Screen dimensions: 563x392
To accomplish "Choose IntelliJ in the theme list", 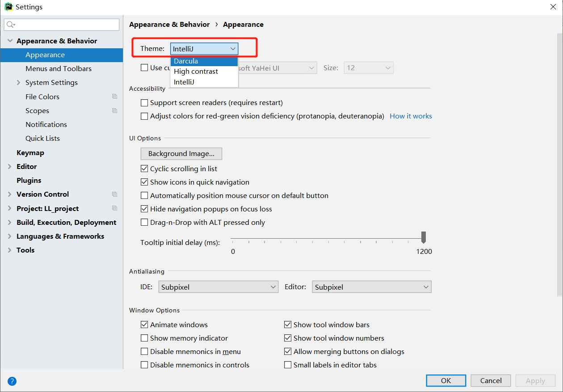I will click(204, 82).
